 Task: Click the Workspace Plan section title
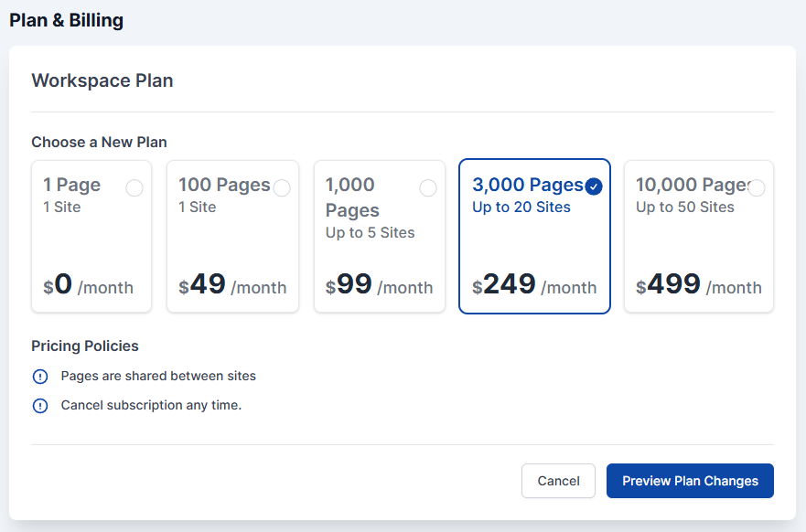click(x=102, y=80)
